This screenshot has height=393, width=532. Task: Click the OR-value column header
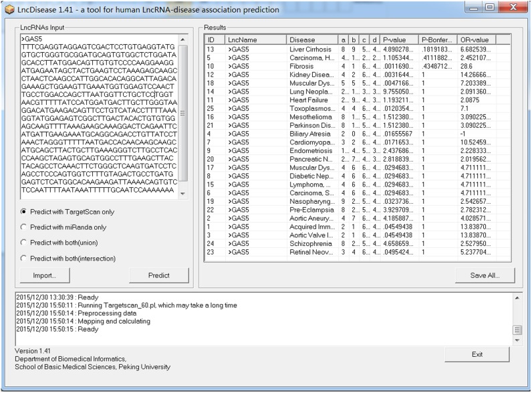point(476,40)
